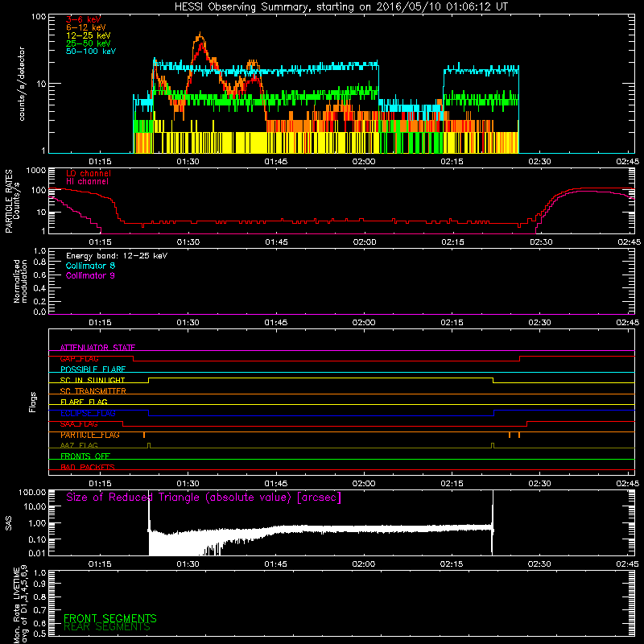644x644 pixels.
Task: Select the 50-100 keV legend entry
Action: (91, 52)
